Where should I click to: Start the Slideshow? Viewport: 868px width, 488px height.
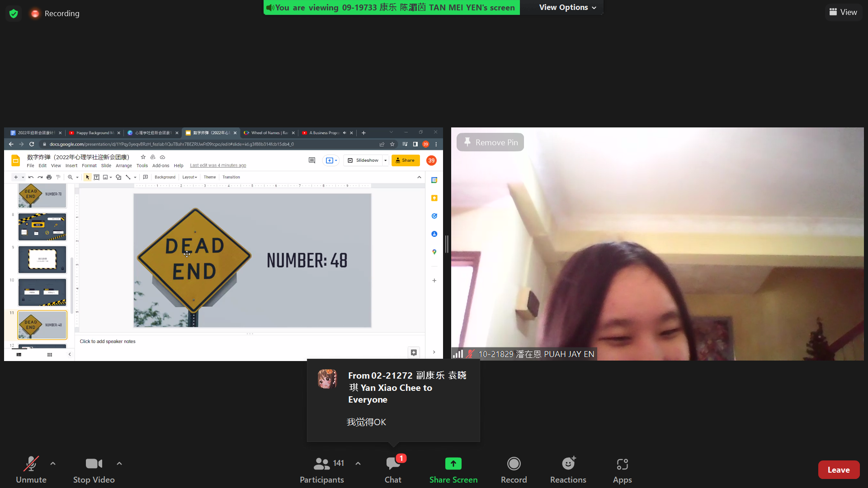pyautogui.click(x=363, y=160)
